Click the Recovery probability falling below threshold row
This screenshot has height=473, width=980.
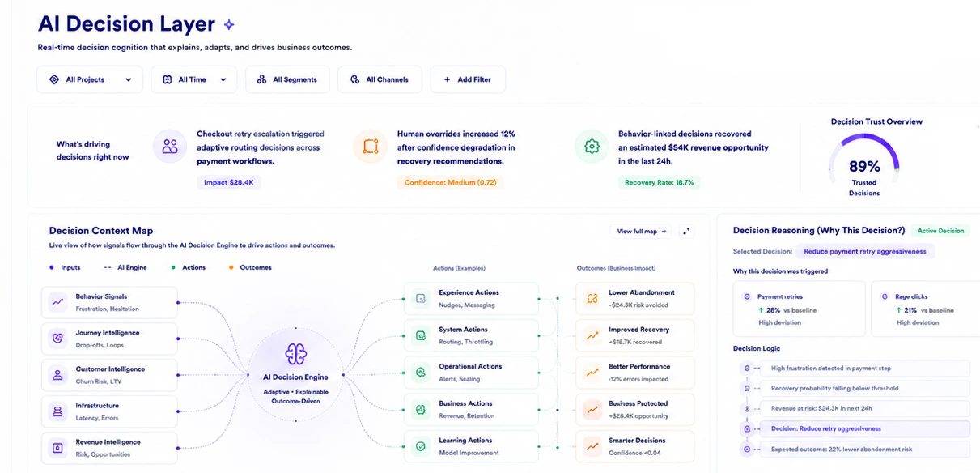866,388
